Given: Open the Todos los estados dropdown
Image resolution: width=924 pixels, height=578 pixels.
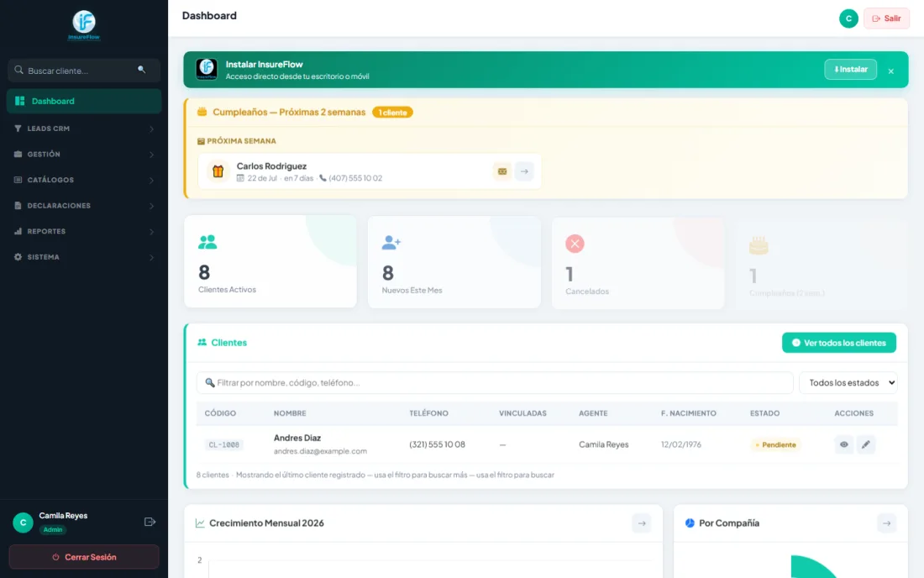Looking at the screenshot, I should (848, 382).
